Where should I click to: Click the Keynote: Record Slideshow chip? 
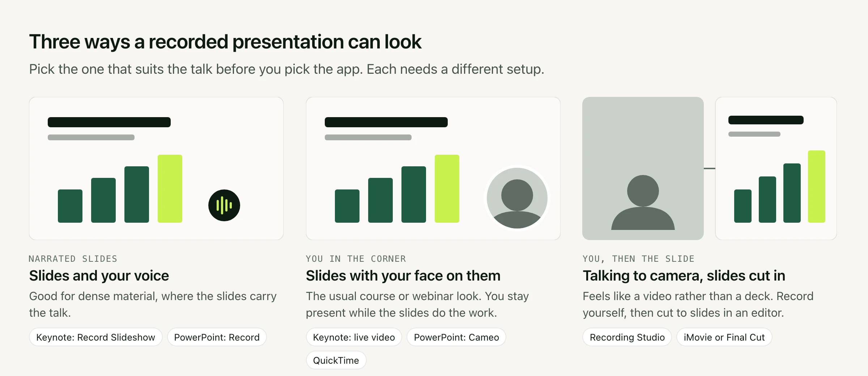(96, 337)
